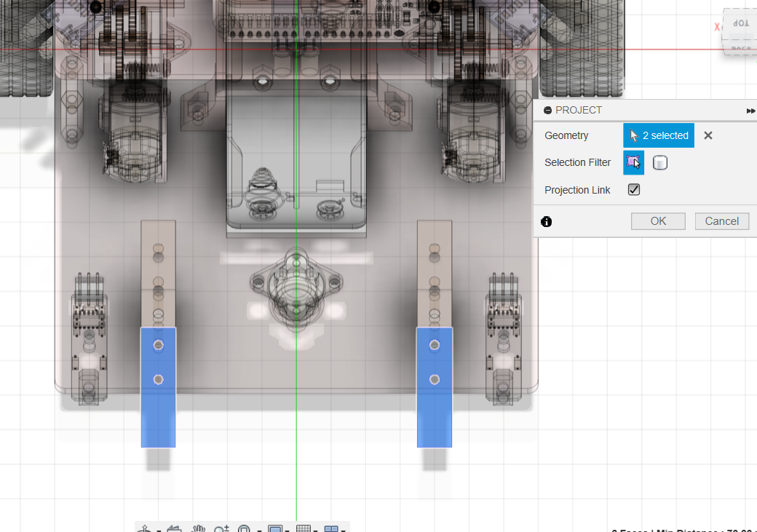
Task: Click the Fit view icon
Action: click(x=245, y=529)
